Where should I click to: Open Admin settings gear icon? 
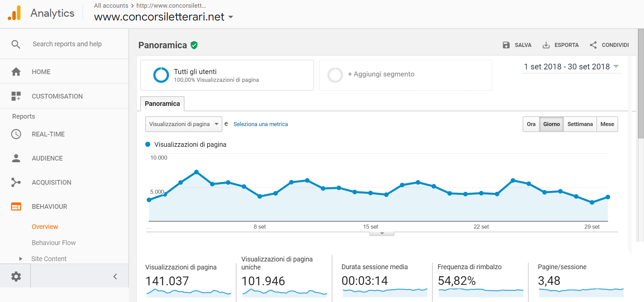16,277
